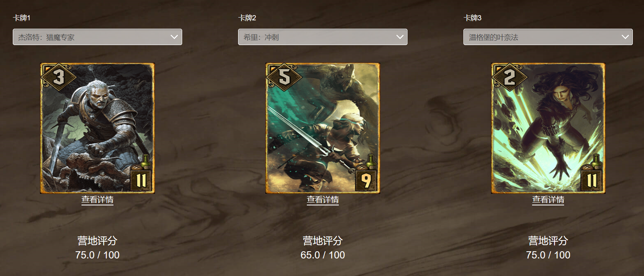The height and width of the screenshot is (276, 644).
Task: Open the 卡牌2 dropdown showing 希里：冲刺
Action: point(323,37)
